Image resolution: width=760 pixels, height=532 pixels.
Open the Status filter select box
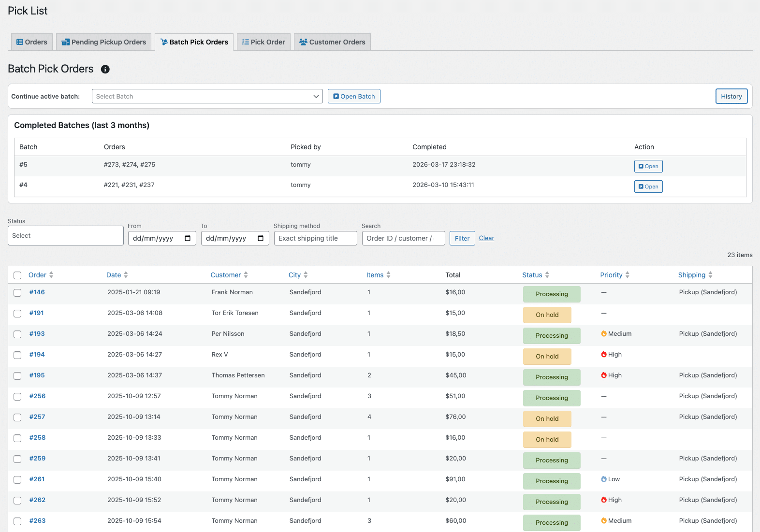point(66,236)
